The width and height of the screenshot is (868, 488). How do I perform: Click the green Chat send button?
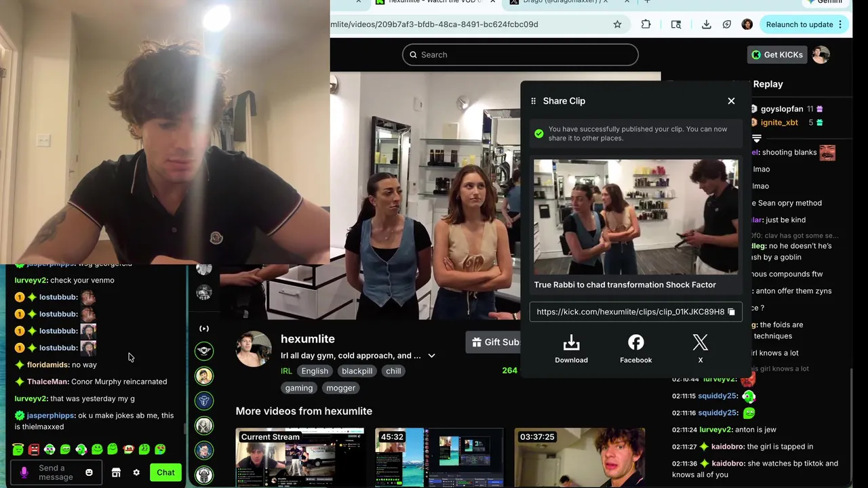point(165,472)
